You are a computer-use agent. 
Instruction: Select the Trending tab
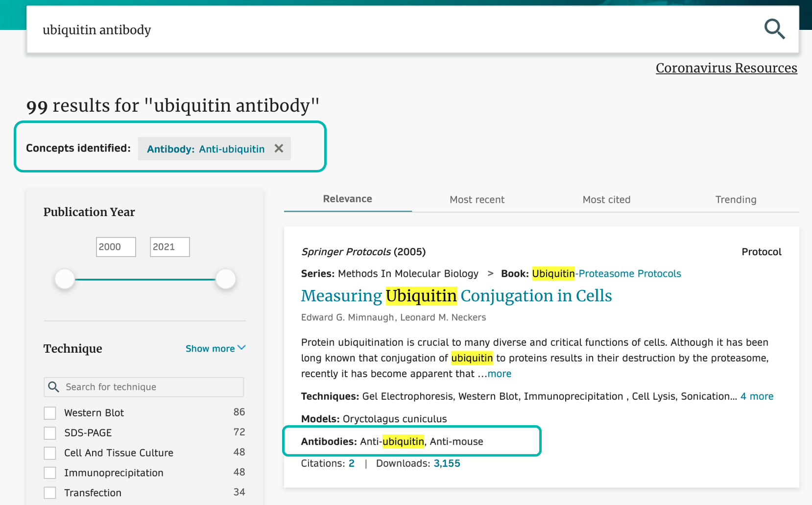(x=736, y=199)
